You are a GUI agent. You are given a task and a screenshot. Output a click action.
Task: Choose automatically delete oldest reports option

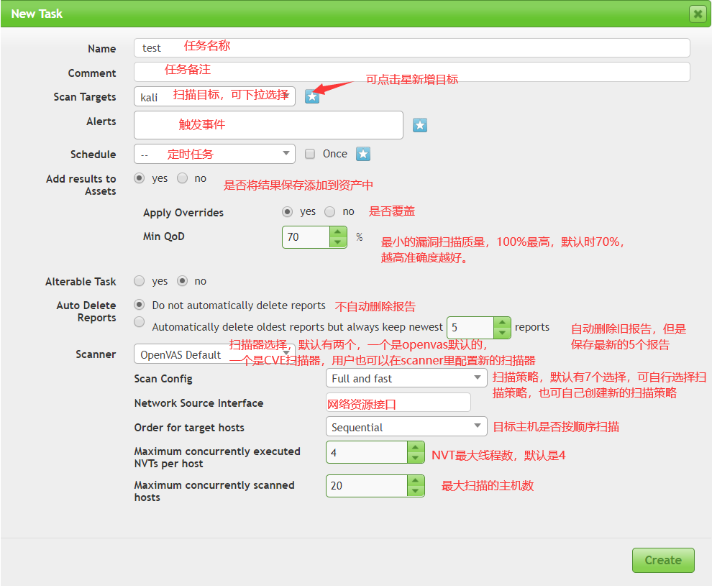(x=140, y=322)
